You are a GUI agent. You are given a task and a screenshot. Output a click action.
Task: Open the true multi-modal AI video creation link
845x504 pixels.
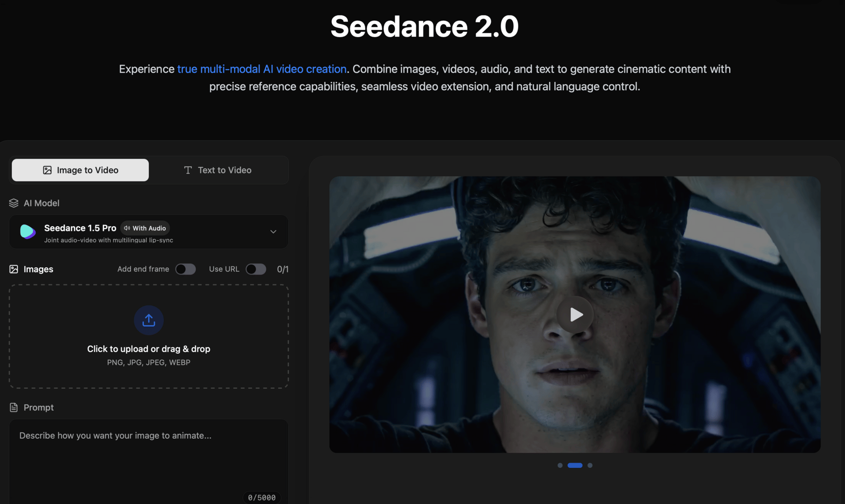point(262,69)
